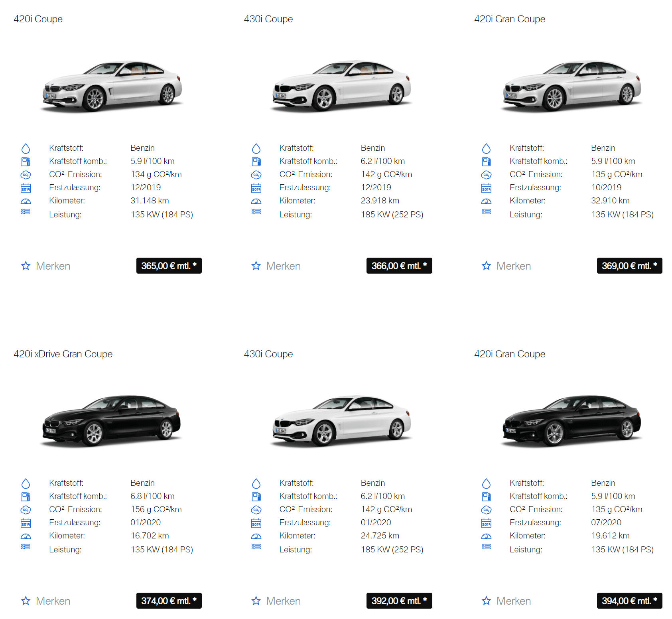Click the calendar icon beside 07/2020
This screenshot has height=619, width=672.
click(x=486, y=523)
